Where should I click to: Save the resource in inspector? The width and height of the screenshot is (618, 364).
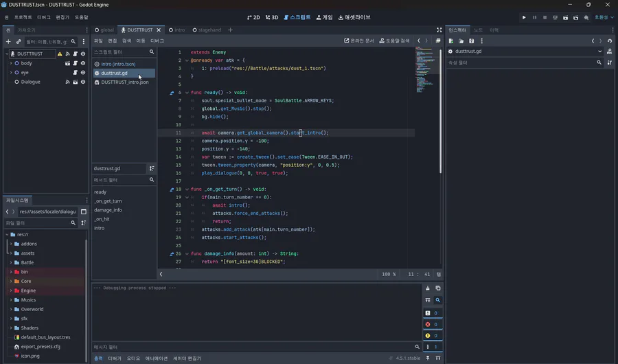[471, 41]
